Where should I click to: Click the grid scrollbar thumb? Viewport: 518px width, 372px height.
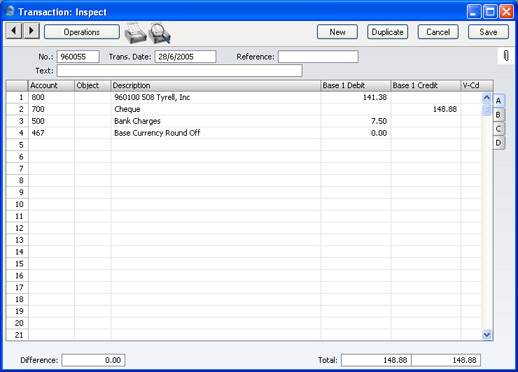click(487, 109)
